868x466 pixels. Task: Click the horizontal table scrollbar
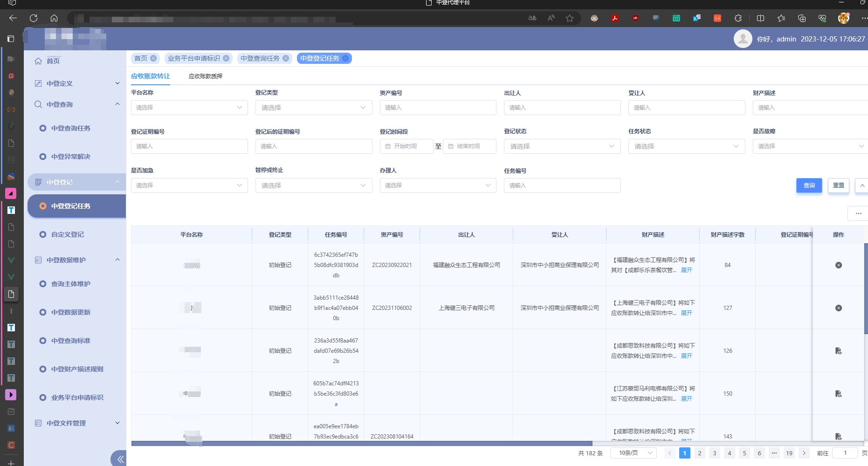click(362, 444)
